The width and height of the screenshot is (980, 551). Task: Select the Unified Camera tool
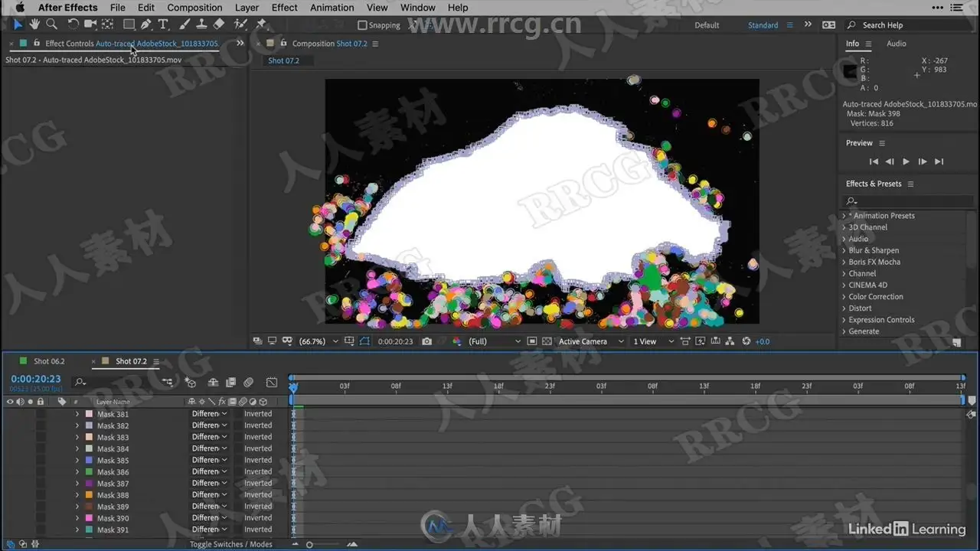(x=90, y=24)
